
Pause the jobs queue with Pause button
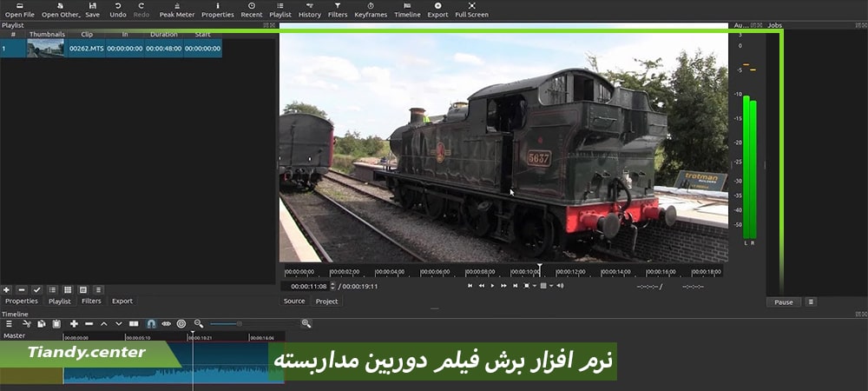click(783, 302)
